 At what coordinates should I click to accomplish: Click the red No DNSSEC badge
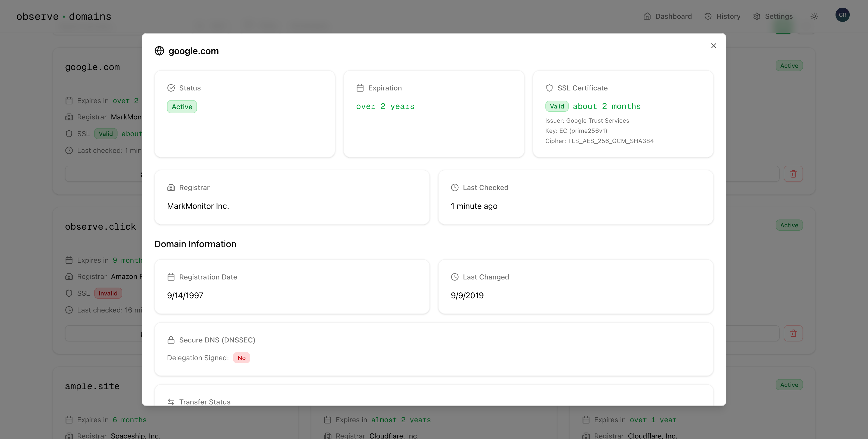click(x=242, y=358)
